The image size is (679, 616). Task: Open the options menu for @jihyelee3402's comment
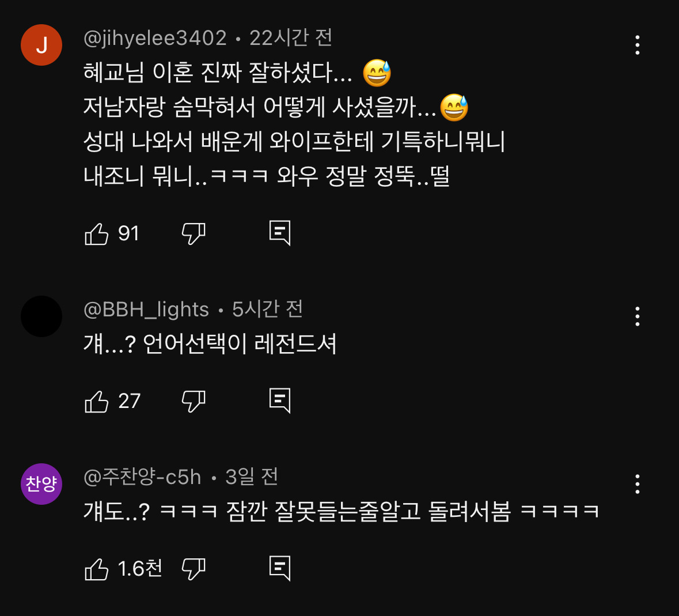click(x=637, y=46)
